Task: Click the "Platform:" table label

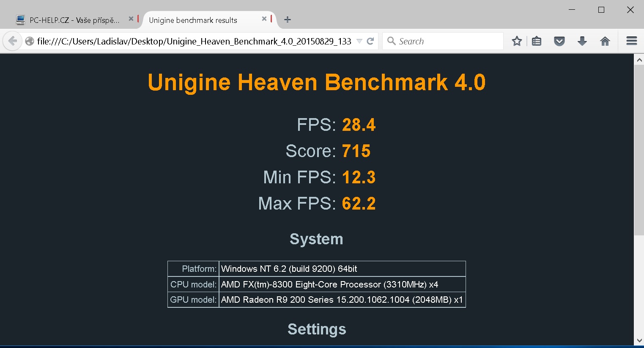Action: [199, 269]
